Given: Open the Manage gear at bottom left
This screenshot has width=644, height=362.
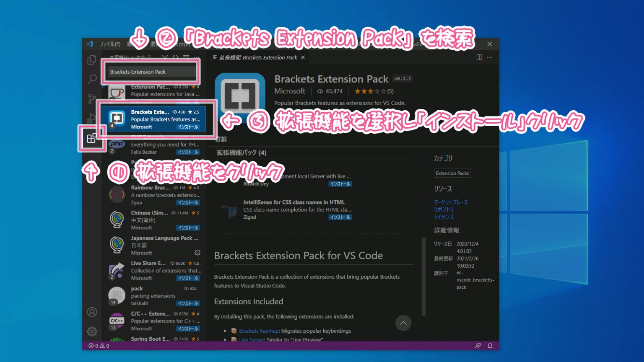Looking at the screenshot, I should click(x=92, y=331).
